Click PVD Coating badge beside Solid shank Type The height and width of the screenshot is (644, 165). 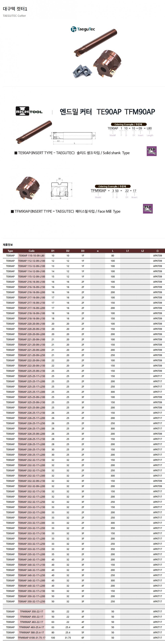pos(151,151)
